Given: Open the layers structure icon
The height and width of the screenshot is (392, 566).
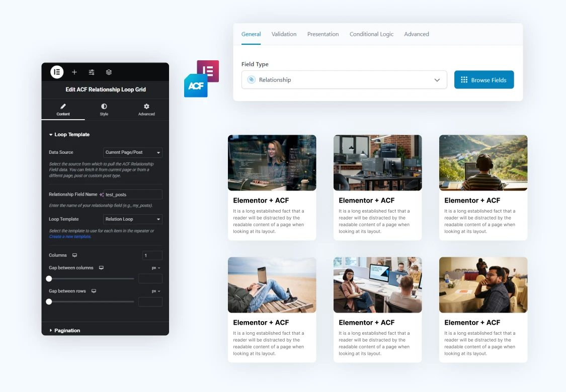Looking at the screenshot, I should [109, 72].
